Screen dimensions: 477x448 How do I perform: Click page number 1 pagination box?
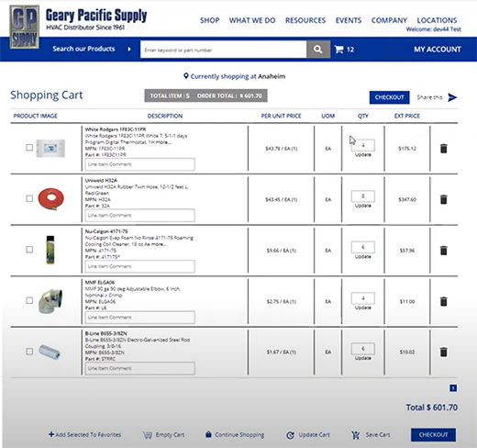pyautogui.click(x=453, y=388)
